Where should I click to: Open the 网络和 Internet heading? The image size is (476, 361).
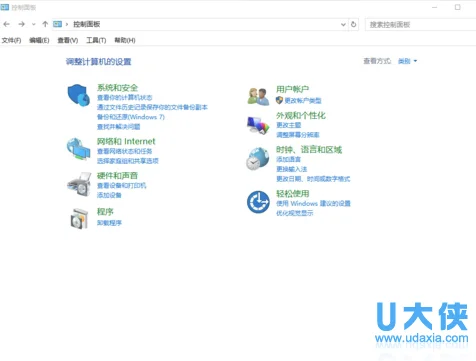click(x=126, y=141)
